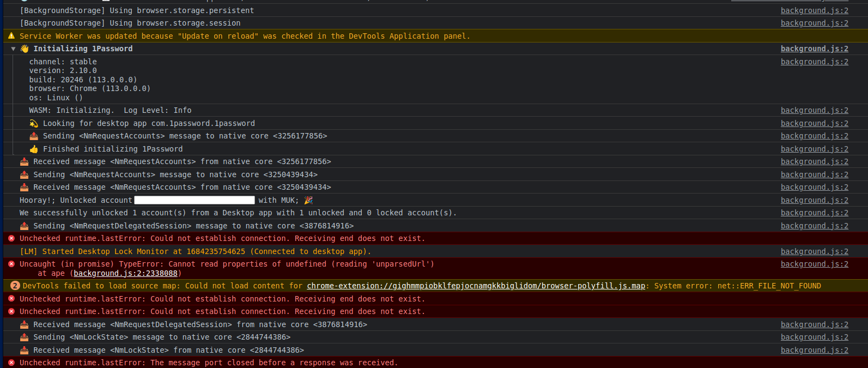Open source link for Received NmRequestAccounts 3250439434

pos(814,187)
